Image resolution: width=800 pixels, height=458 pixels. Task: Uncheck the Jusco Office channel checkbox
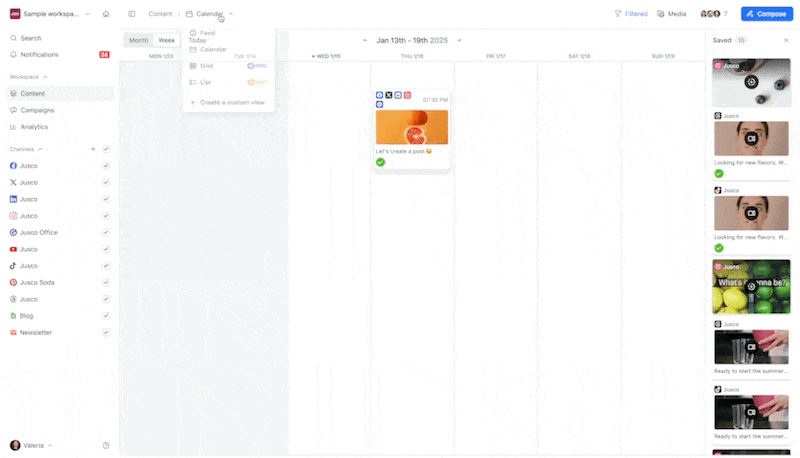(106, 232)
